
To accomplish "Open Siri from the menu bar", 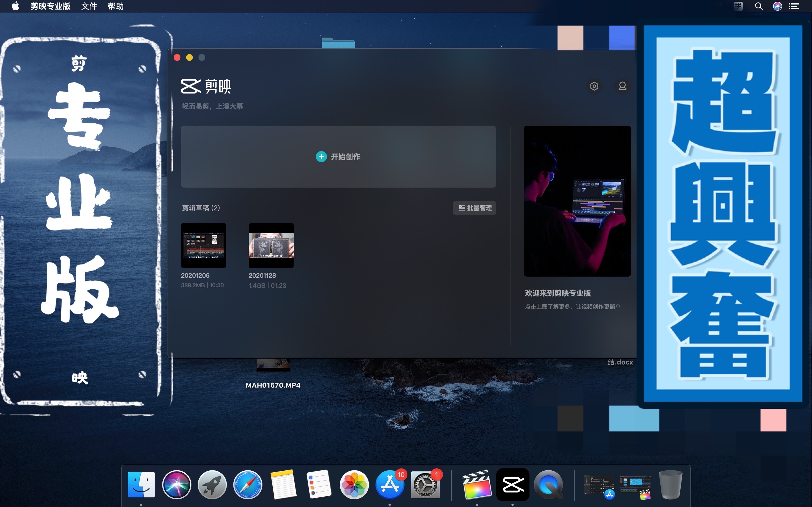I will coord(777,6).
